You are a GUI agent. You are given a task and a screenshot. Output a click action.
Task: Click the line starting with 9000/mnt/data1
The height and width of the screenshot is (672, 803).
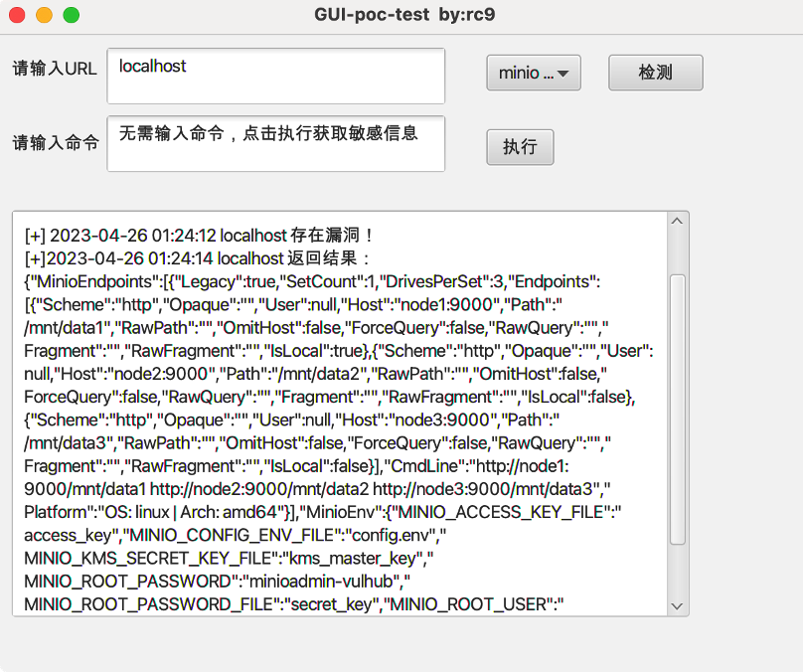coord(317,489)
